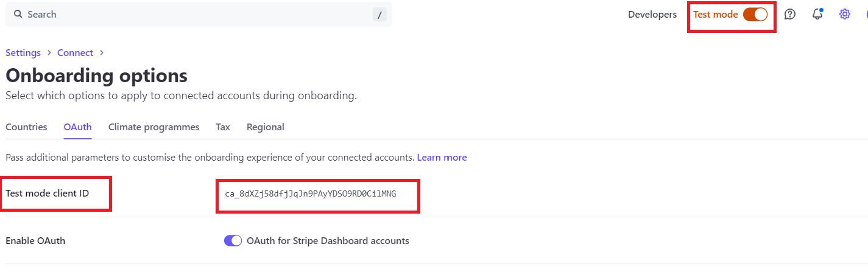Disable OAuth for Stripe Dashboard accounts toggle

coord(233,240)
